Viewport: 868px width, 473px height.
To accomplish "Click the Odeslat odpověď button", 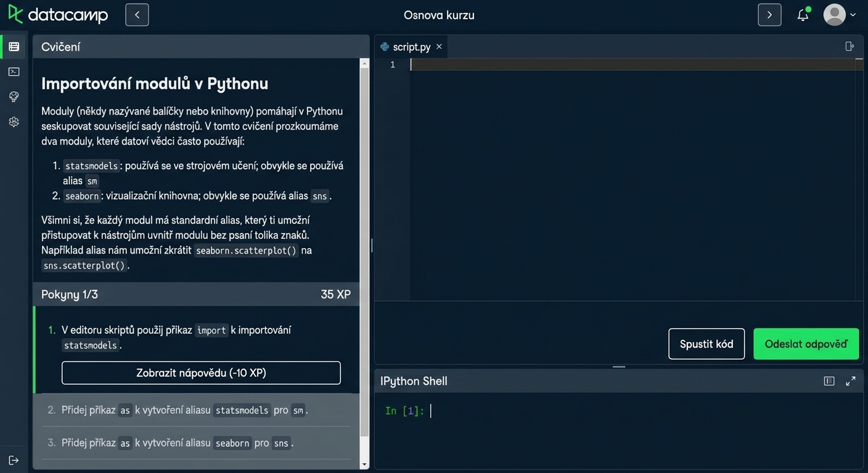I will click(x=806, y=344).
